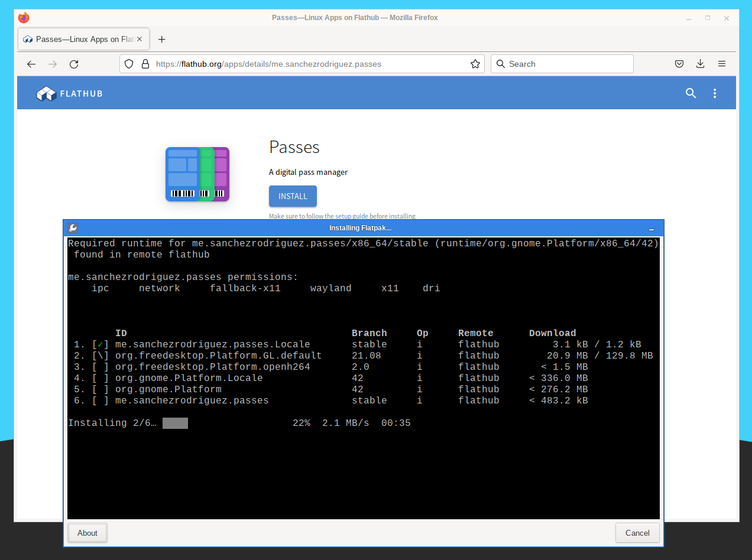Click the "< 336.0 MB" download size

pos(559,378)
